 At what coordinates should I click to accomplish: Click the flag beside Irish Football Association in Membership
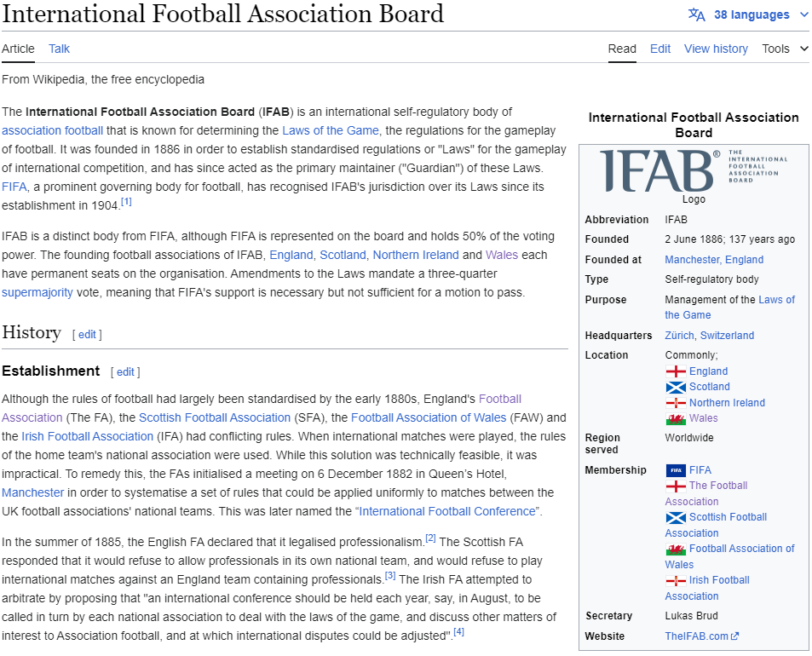[x=676, y=580]
